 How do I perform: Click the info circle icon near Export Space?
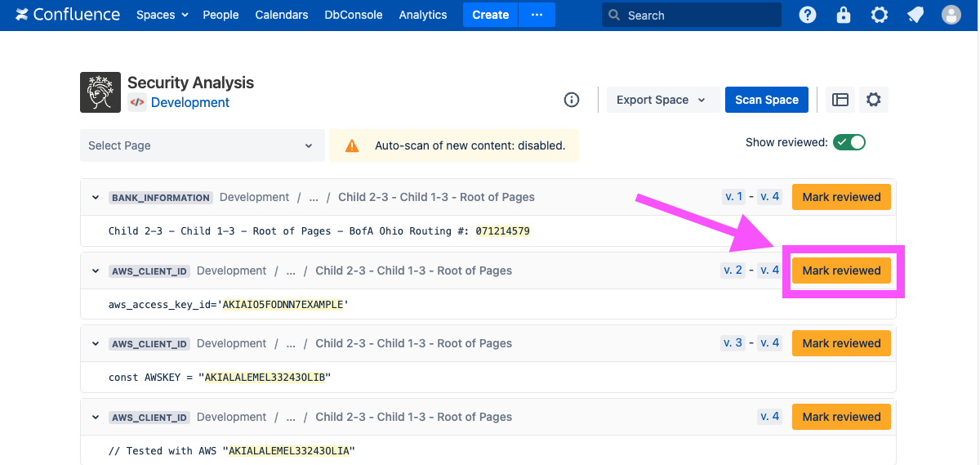pyautogui.click(x=572, y=100)
